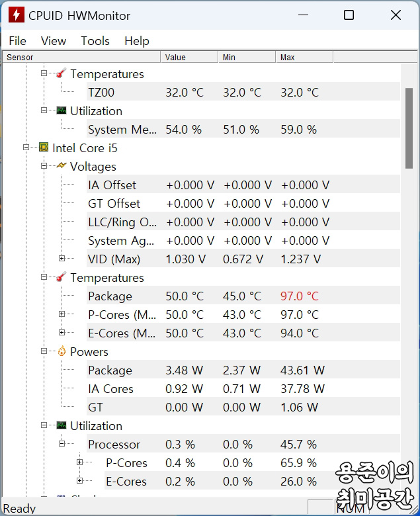
Task: Select the GT Offset voltage row
Action: coord(243,203)
